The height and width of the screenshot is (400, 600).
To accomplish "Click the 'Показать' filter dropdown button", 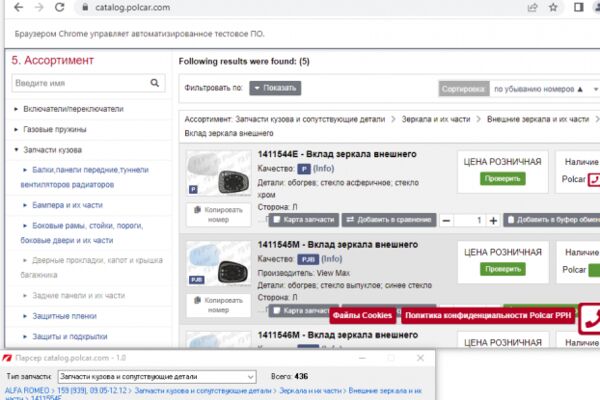I will (x=275, y=88).
